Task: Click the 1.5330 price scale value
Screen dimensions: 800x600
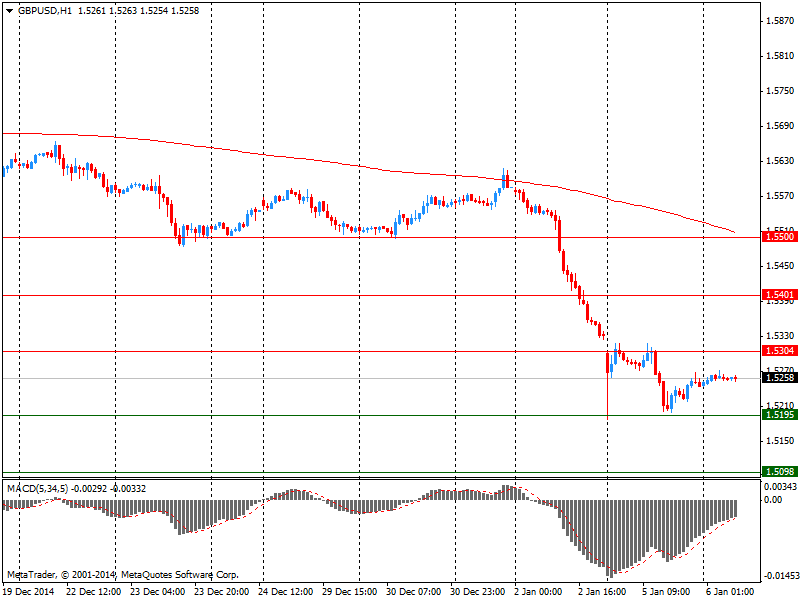Action: click(x=780, y=336)
